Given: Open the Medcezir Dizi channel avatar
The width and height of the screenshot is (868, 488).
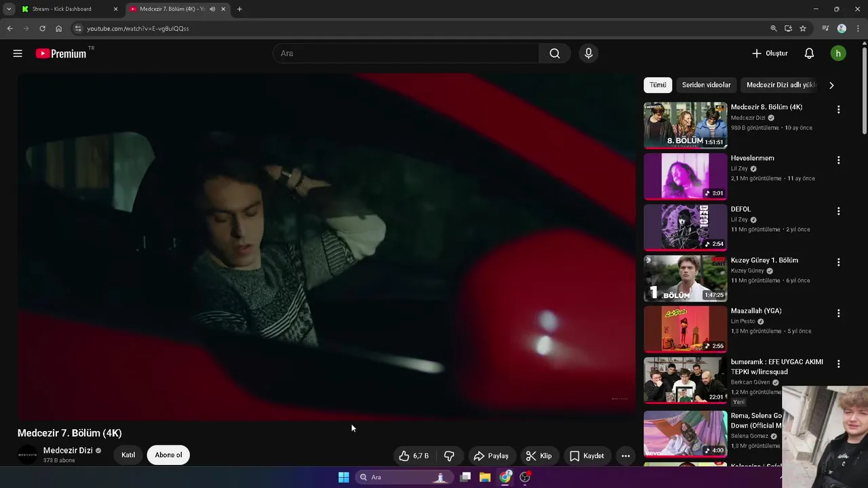Looking at the screenshot, I should tap(27, 455).
